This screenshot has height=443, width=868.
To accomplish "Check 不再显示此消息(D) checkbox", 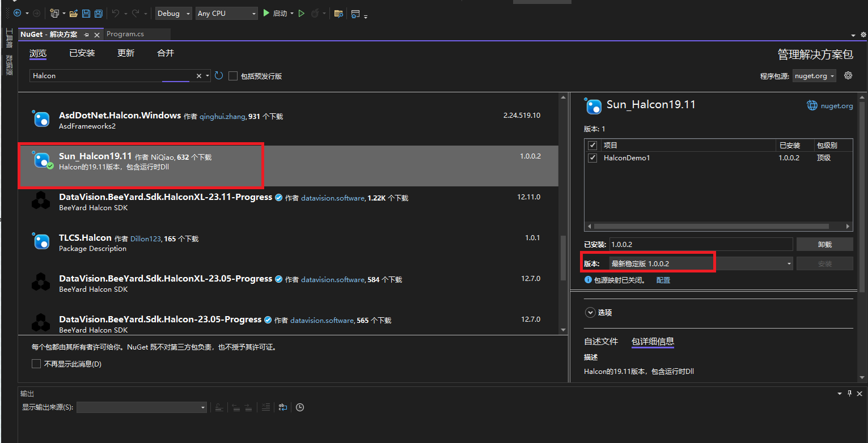I will click(36, 364).
